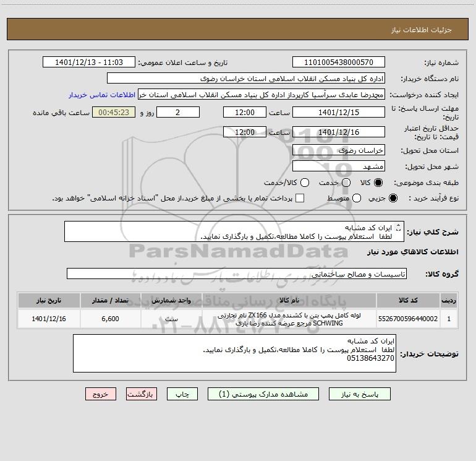Click the price validity time 12:00 field

(x=245, y=132)
